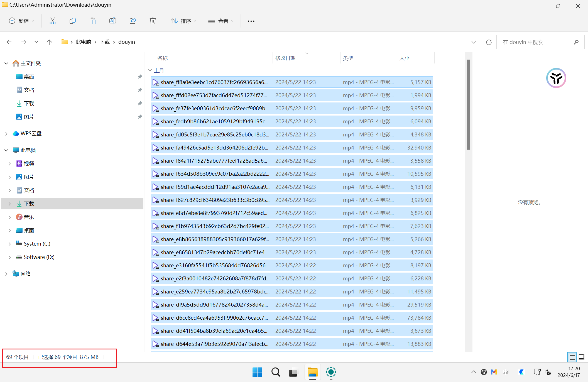The width and height of the screenshot is (588, 382).
Task: Click the round floating assistant icon
Action: 556,78
